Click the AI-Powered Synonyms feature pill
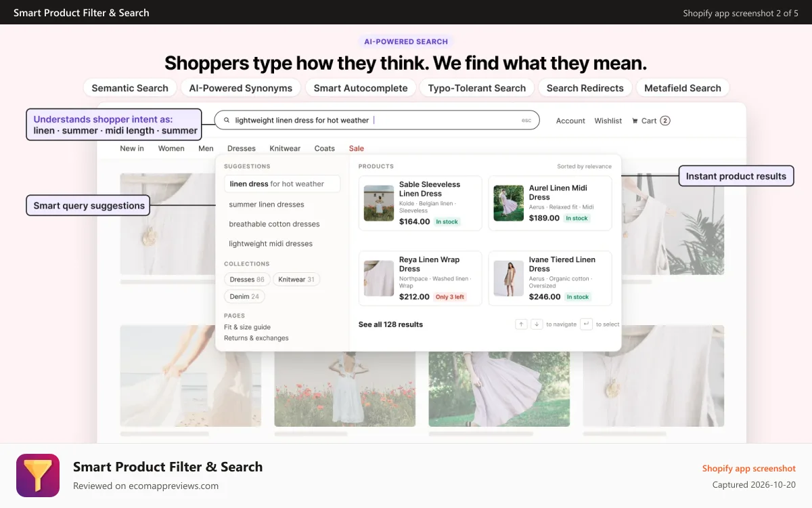The image size is (812, 508). tap(241, 88)
